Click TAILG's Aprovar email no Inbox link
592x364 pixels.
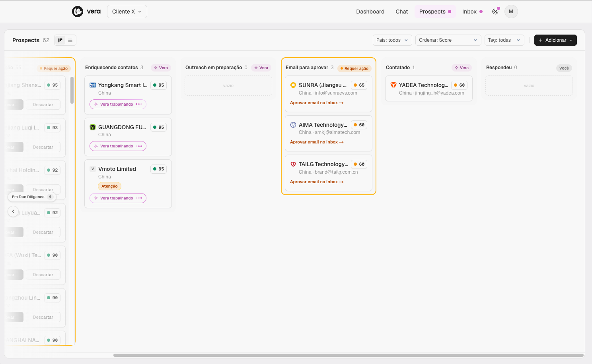(317, 182)
